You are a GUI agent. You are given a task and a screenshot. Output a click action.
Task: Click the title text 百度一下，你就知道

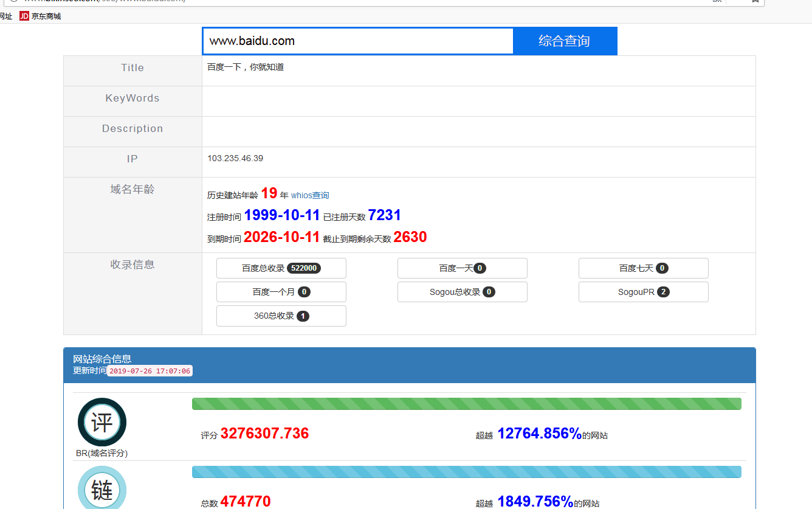tap(246, 67)
